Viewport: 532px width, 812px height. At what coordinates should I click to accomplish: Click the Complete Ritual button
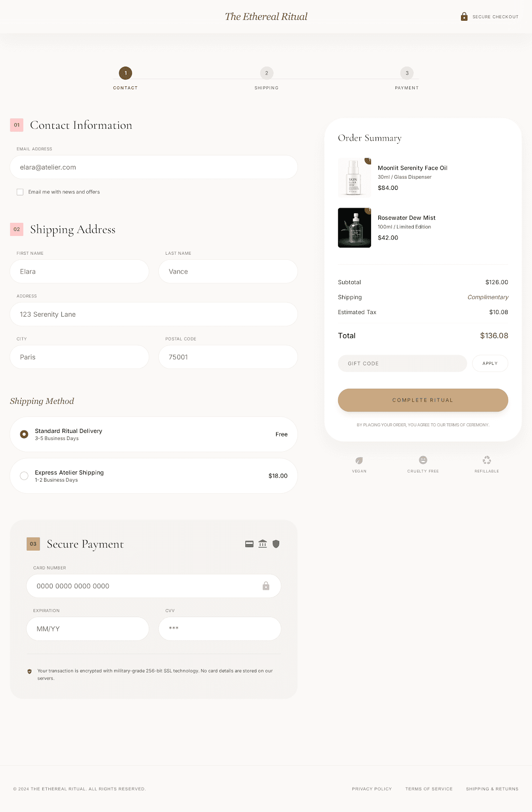[x=423, y=400]
